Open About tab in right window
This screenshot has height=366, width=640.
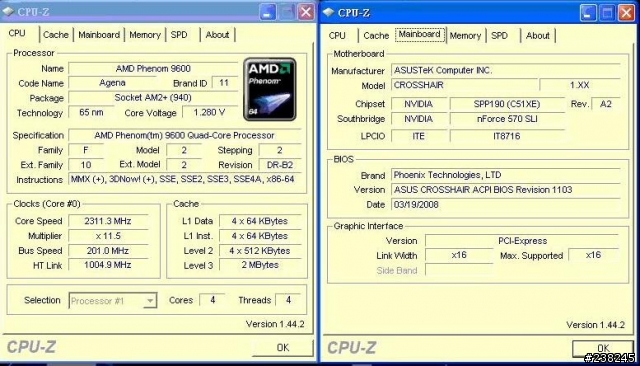pyautogui.click(x=538, y=35)
